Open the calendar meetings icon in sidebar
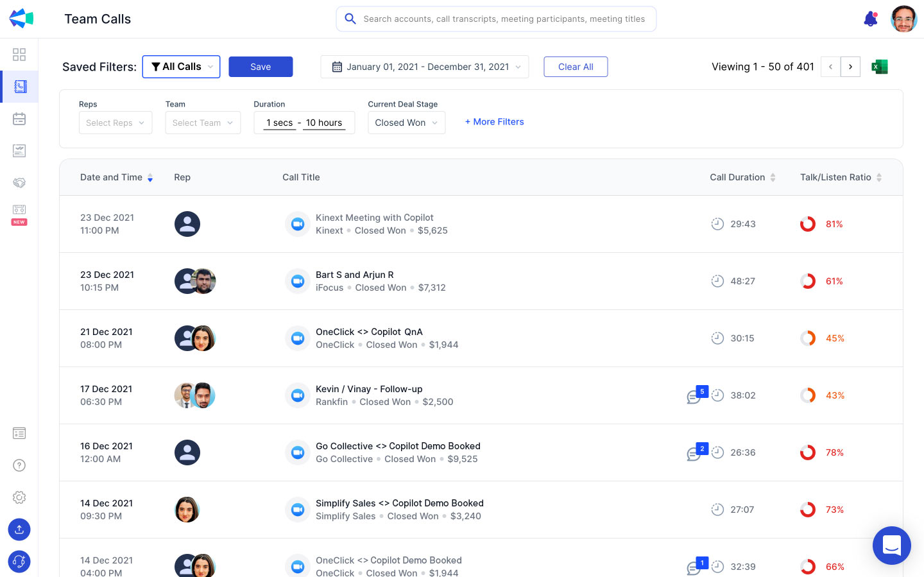The image size is (924, 577). (x=19, y=119)
